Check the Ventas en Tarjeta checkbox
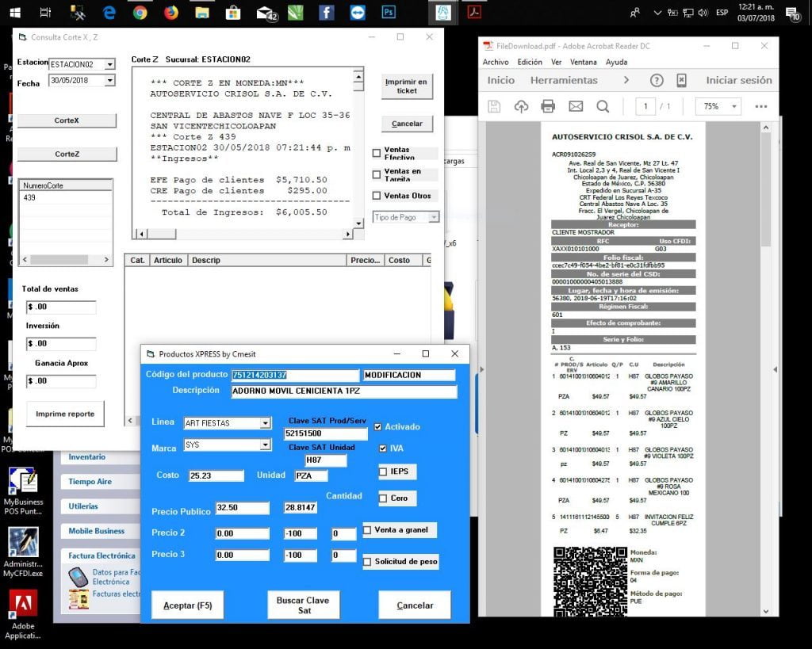 point(377,175)
